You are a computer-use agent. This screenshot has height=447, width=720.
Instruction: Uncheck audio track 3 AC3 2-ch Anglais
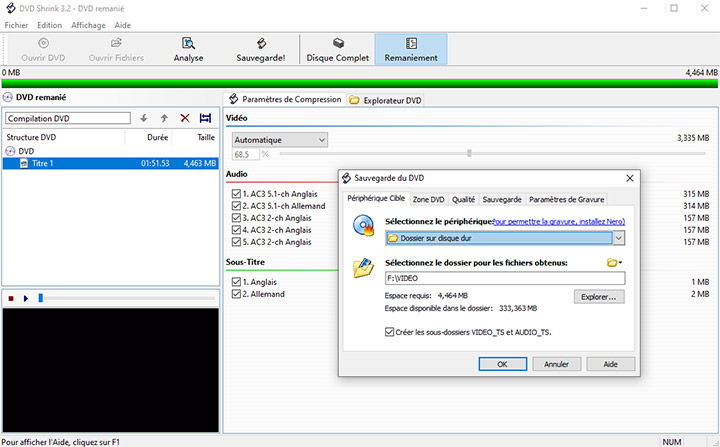(x=236, y=218)
